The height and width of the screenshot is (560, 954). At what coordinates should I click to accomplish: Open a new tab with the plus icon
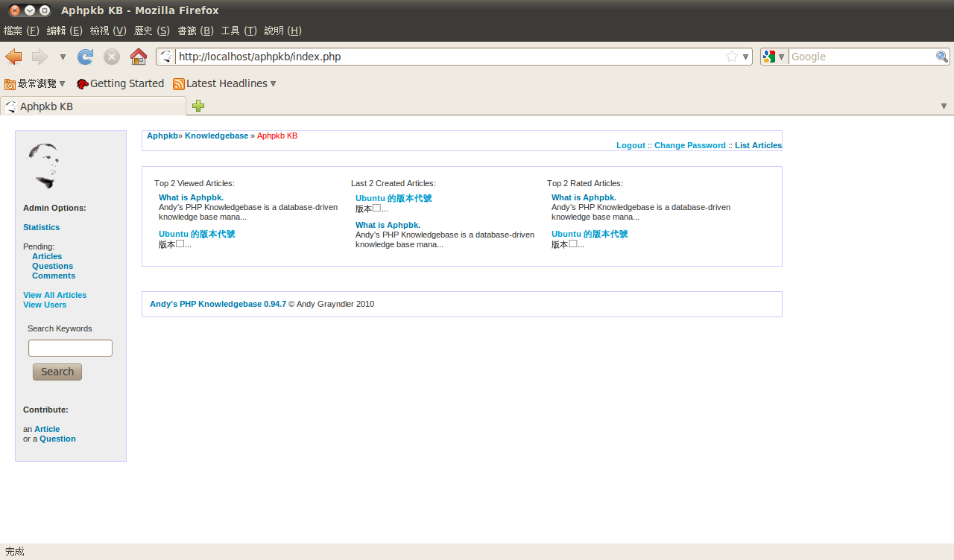coord(198,106)
